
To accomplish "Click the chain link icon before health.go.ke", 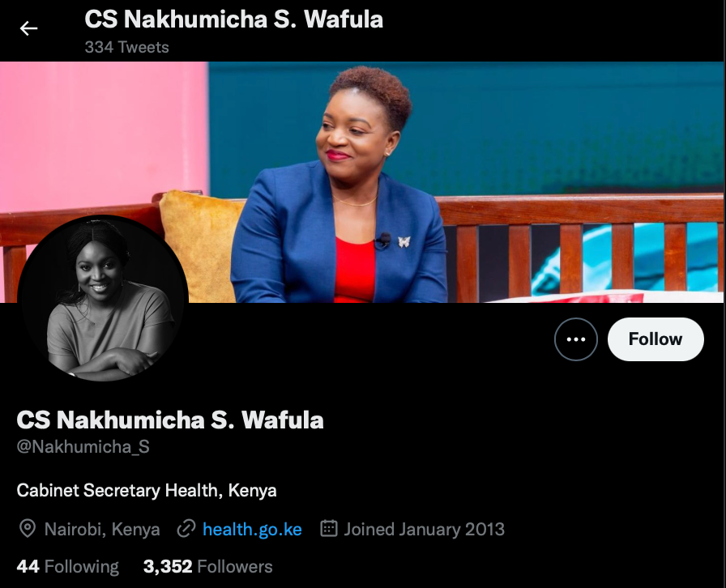I will (186, 529).
